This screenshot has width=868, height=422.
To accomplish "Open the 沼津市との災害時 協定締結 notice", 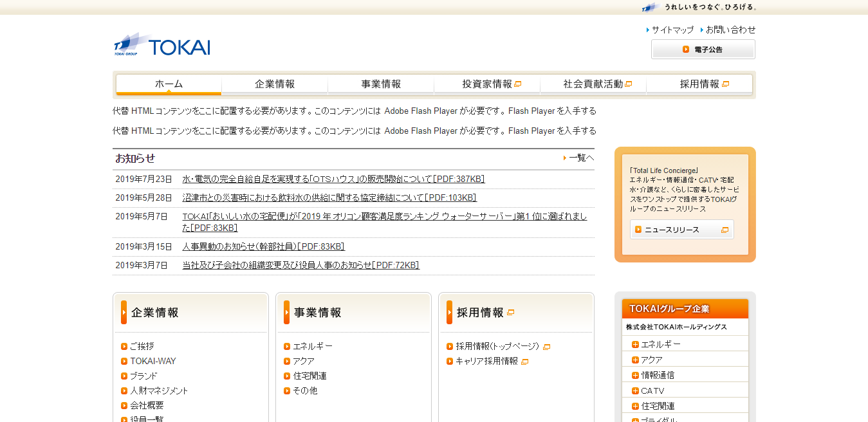I will click(x=329, y=197).
